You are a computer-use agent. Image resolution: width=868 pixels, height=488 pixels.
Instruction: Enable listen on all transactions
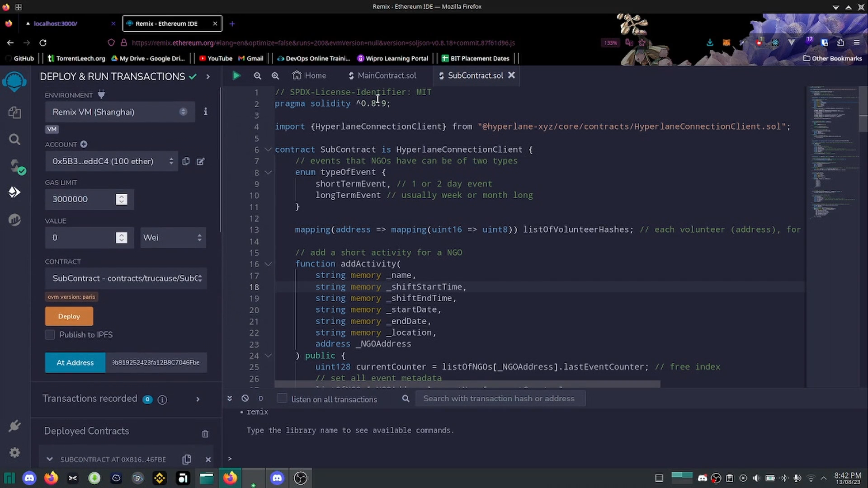pos(282,398)
